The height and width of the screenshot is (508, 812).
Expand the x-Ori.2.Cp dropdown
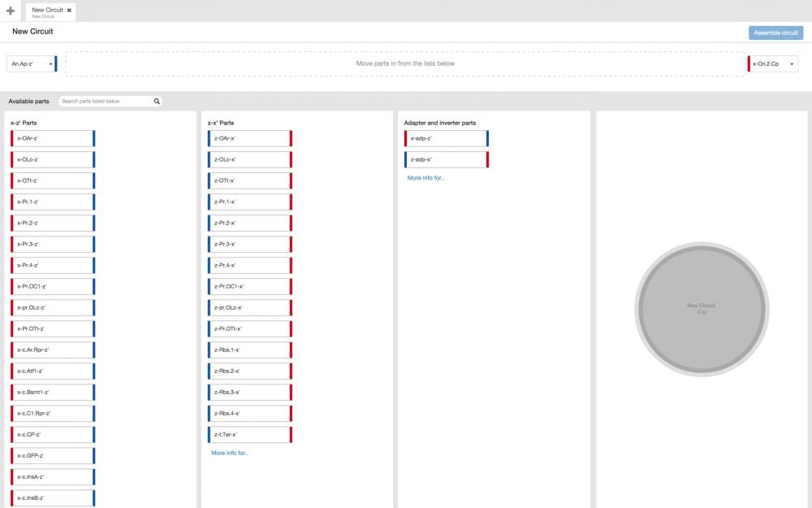click(x=772, y=63)
